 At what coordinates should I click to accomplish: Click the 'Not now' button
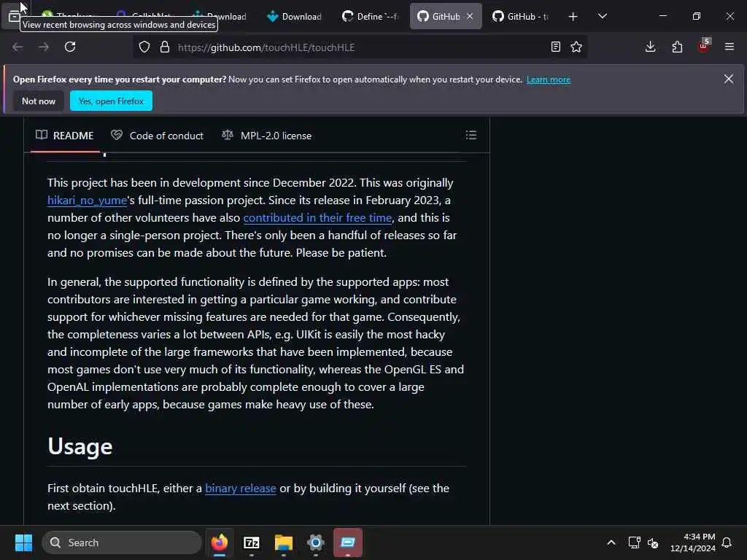click(39, 101)
